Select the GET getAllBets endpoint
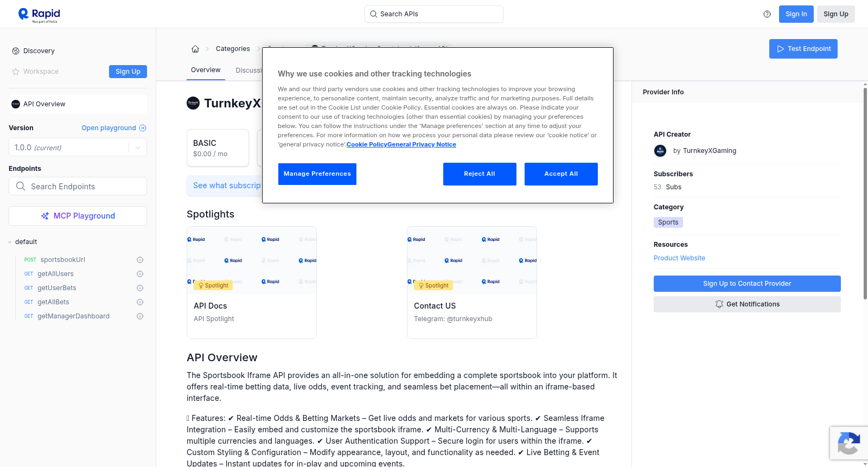 coord(47,302)
